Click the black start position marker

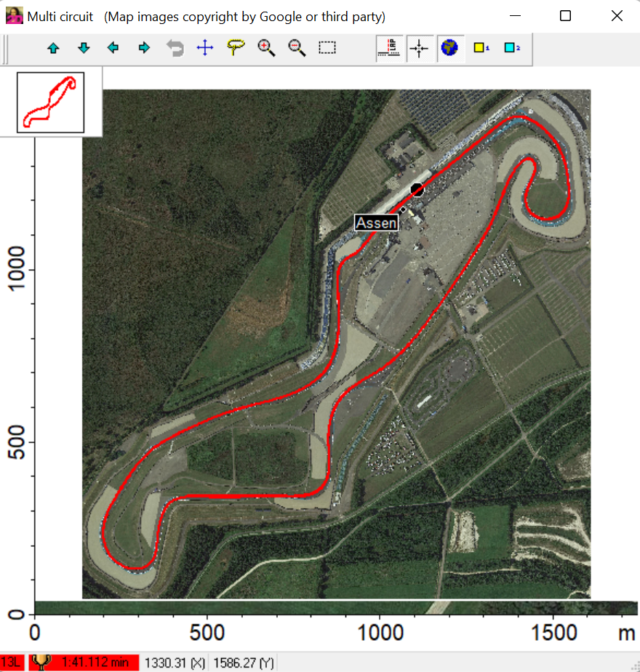pyautogui.click(x=417, y=190)
